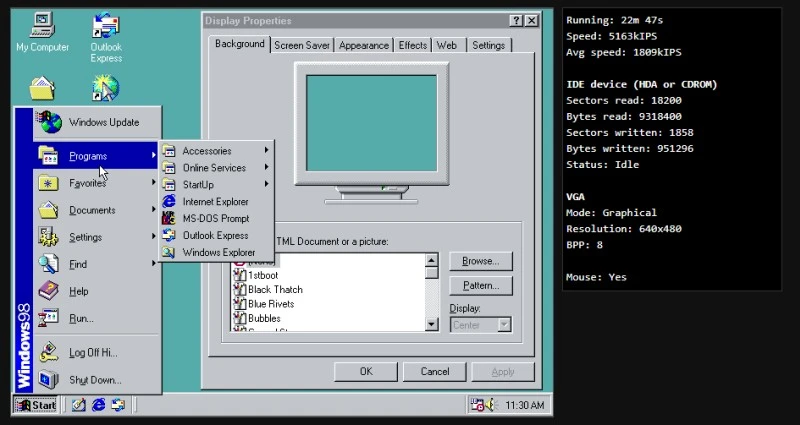
Task: Click the Outlook Express icon in Programs submenu
Action: pos(169,235)
